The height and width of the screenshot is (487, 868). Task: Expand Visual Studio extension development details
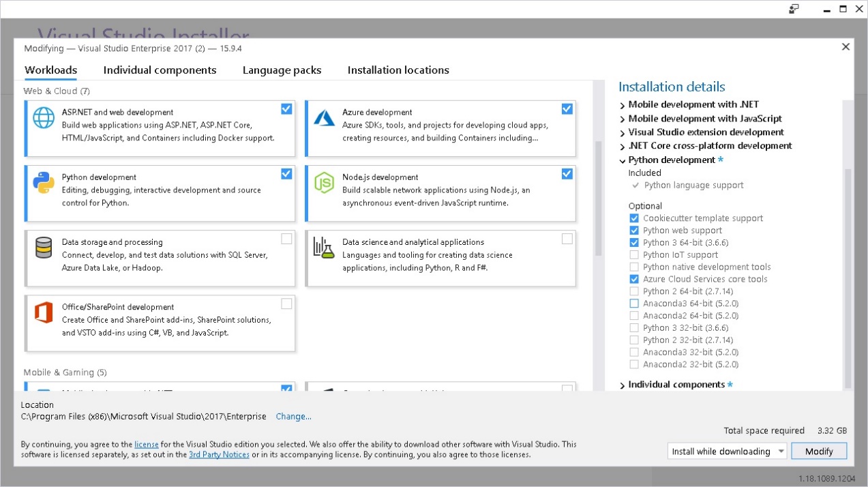pyautogui.click(x=623, y=133)
